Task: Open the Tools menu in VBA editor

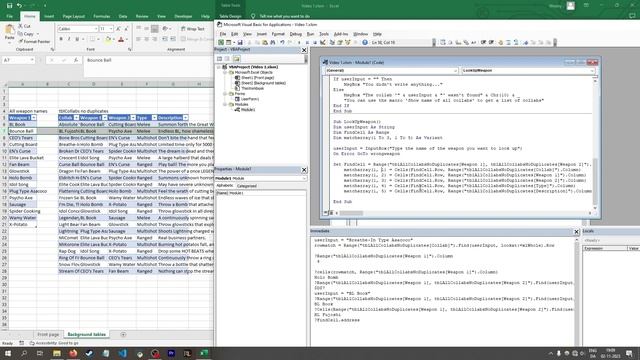Action: (324, 34)
